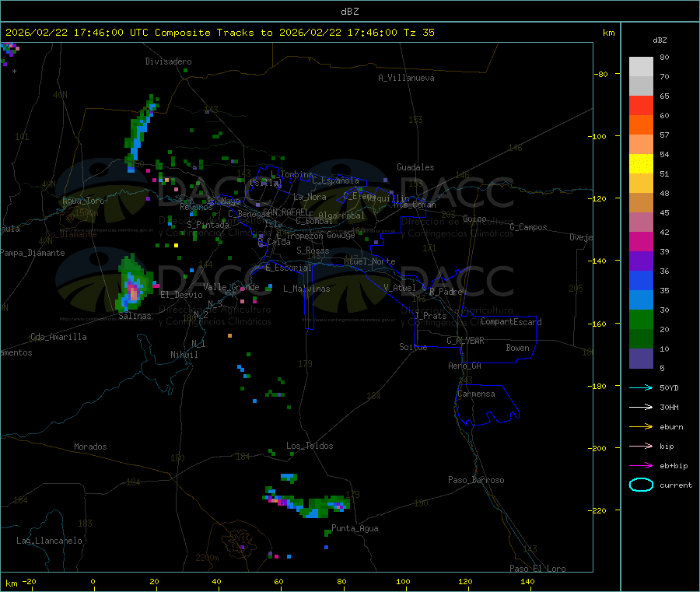
Task: Click the 'CompantEscand' place label
Action: pyautogui.click(x=511, y=322)
